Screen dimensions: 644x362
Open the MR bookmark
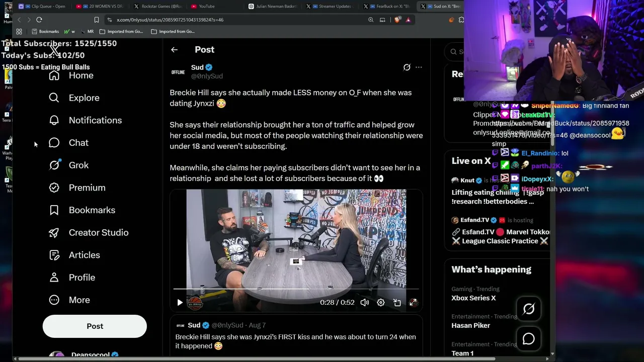click(x=87, y=31)
